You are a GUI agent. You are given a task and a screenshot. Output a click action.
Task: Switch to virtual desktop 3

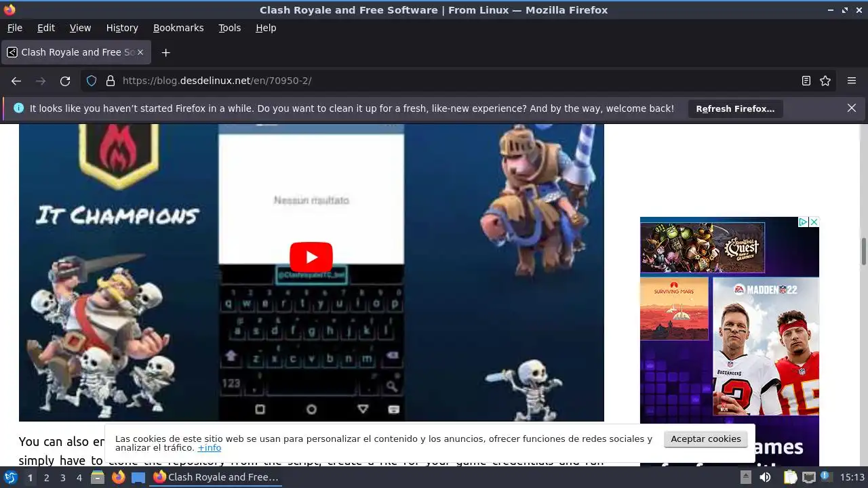[x=62, y=477]
